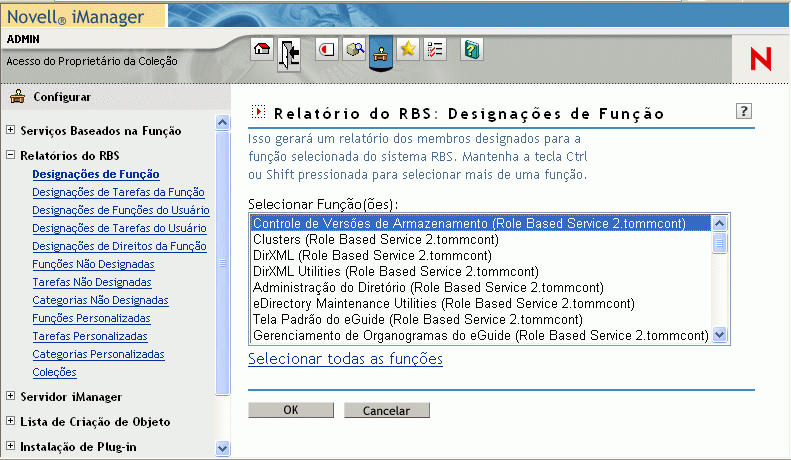This screenshot has height=460, width=791.
Task: Open the Home icon in the toolbar
Action: coord(262,49)
